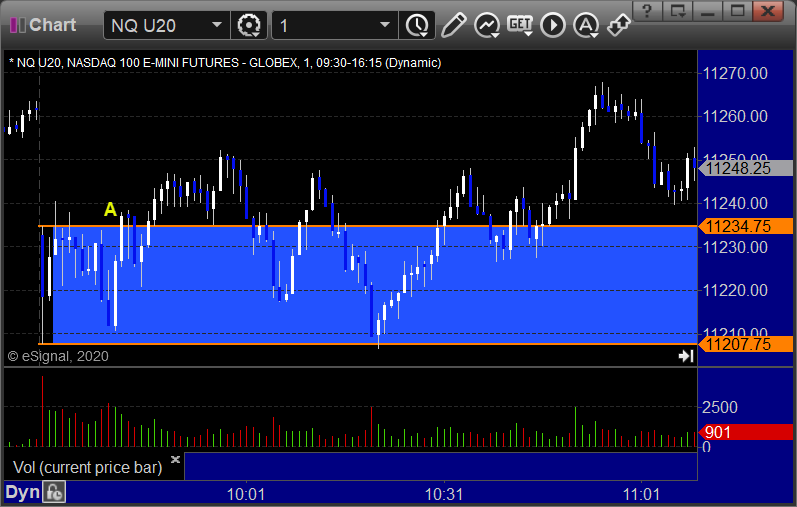Click the 11260.00 price axis label
797x507 pixels.
(x=735, y=116)
